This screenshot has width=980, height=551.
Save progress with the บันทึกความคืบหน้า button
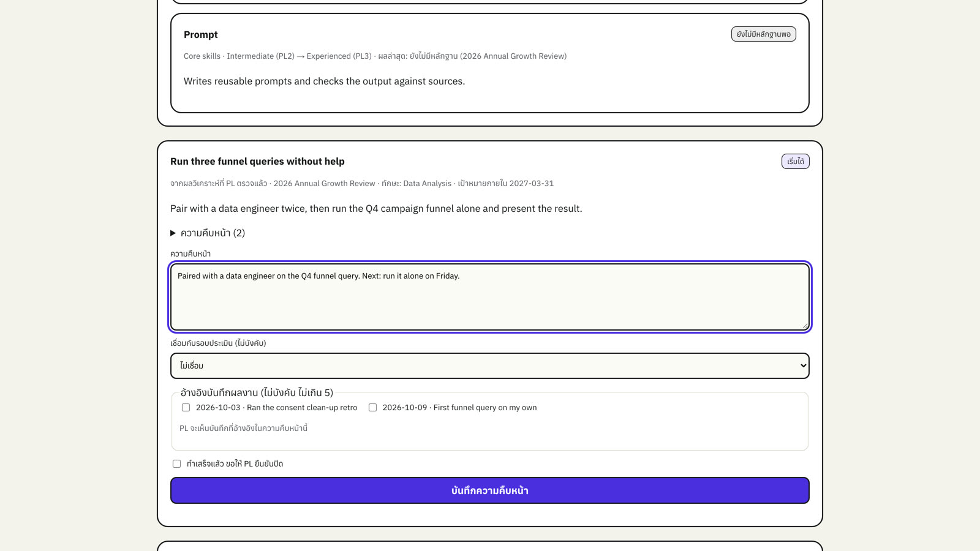(x=490, y=490)
